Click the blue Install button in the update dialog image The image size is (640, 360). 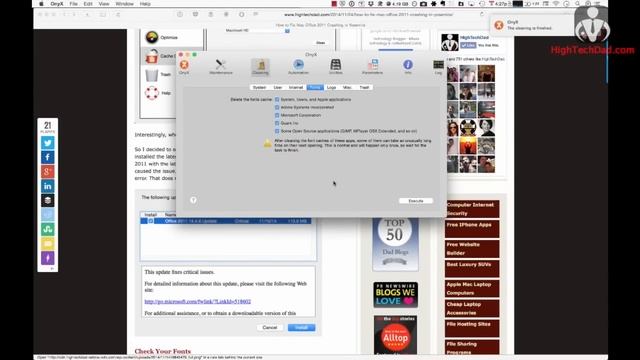tap(301, 327)
